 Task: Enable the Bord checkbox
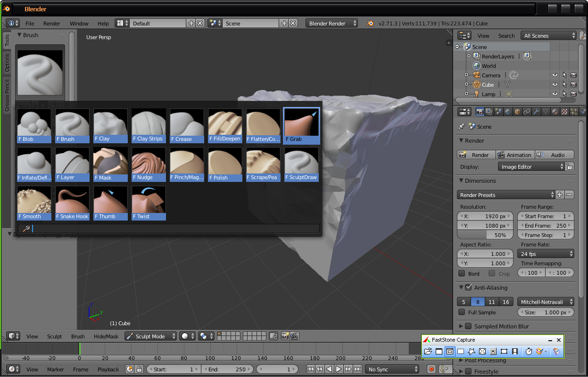tap(462, 273)
